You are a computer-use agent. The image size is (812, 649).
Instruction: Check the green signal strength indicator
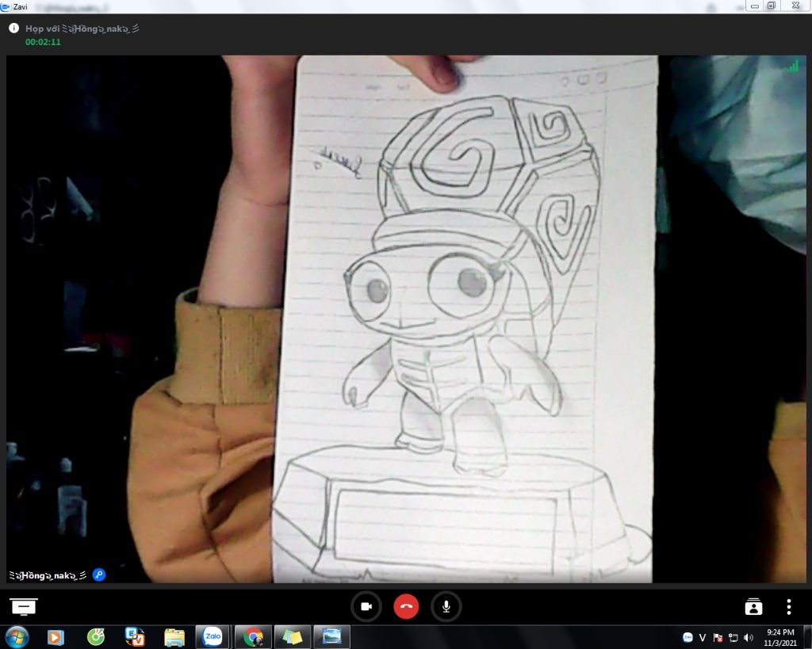pyautogui.click(x=792, y=66)
